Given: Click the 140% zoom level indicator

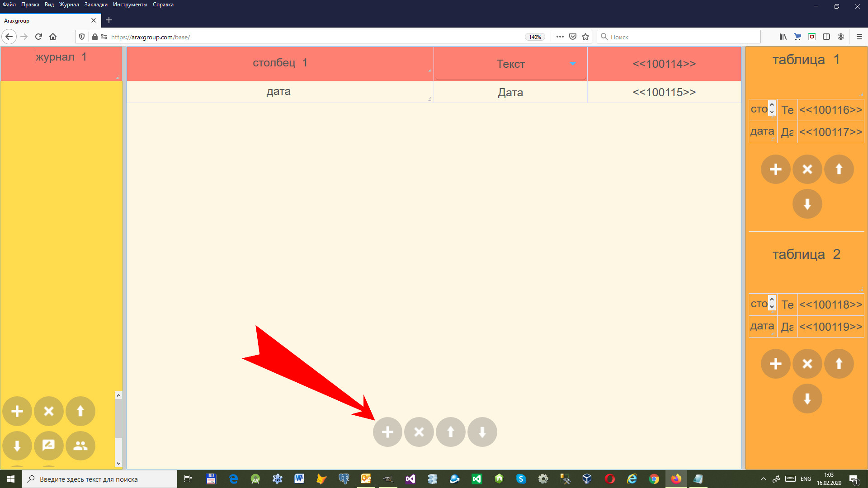Looking at the screenshot, I should (535, 37).
